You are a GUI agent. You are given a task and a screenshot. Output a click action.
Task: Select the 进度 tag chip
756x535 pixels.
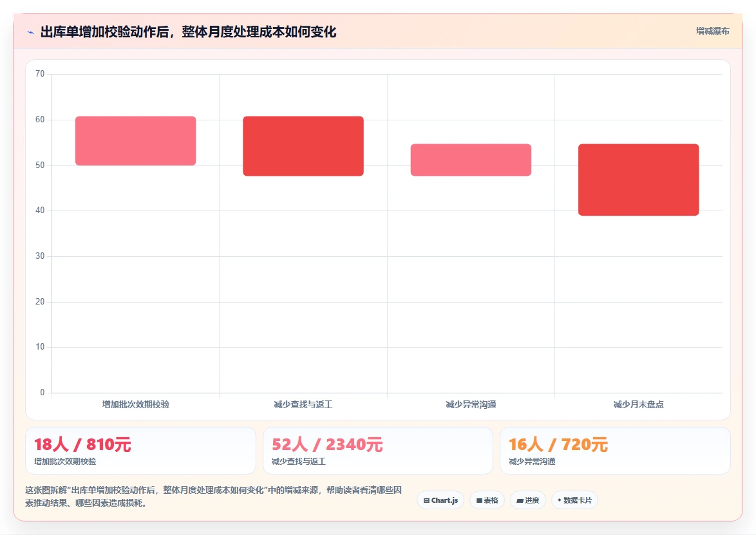click(x=528, y=500)
